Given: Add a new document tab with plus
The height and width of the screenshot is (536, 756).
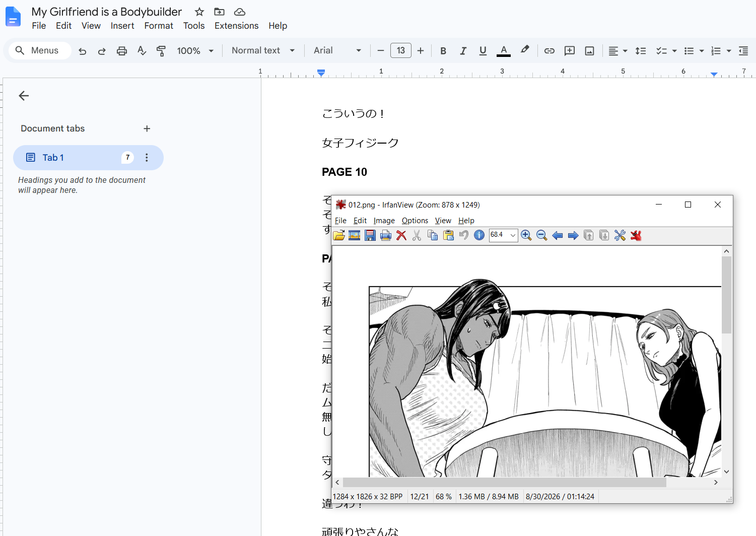Looking at the screenshot, I should pos(147,128).
